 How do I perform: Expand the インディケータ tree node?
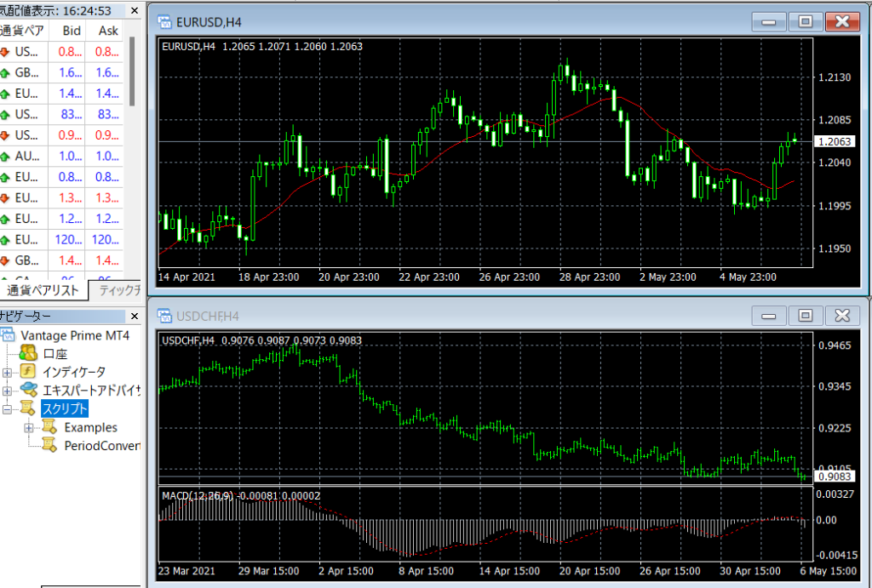8,372
